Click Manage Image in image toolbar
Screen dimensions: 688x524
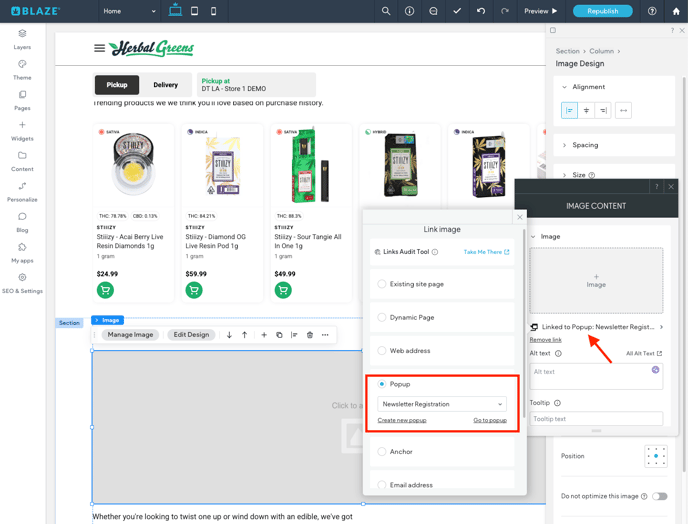pyautogui.click(x=130, y=335)
